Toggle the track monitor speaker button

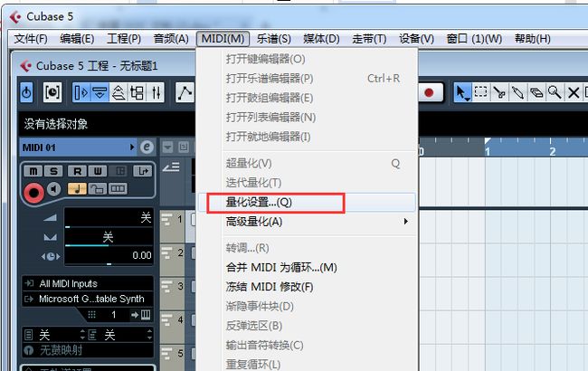[x=54, y=189]
